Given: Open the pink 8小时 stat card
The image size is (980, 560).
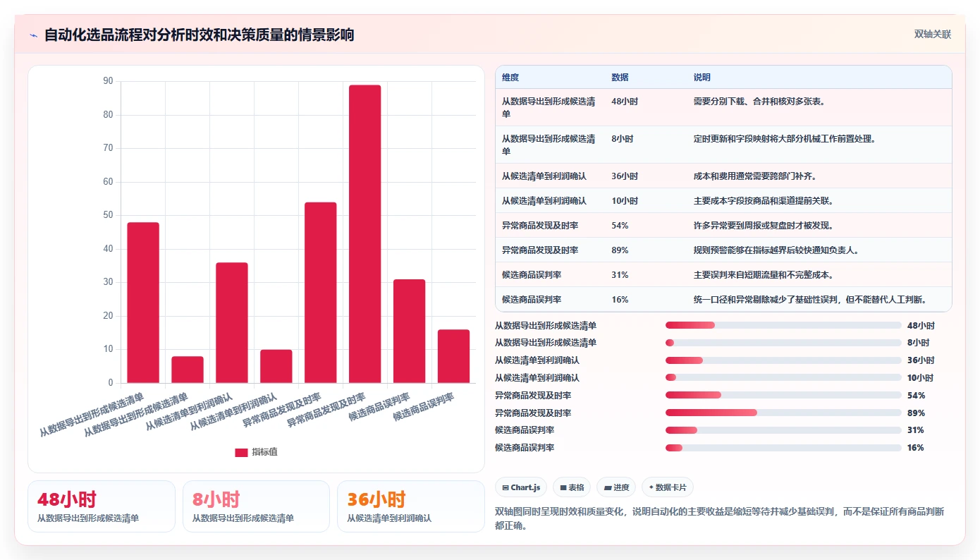Looking at the screenshot, I should (x=256, y=506).
